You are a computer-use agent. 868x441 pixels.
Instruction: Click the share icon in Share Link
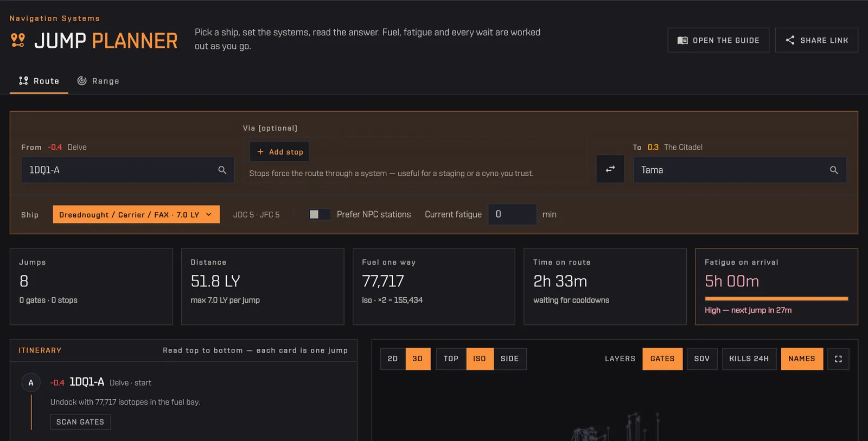click(x=790, y=40)
